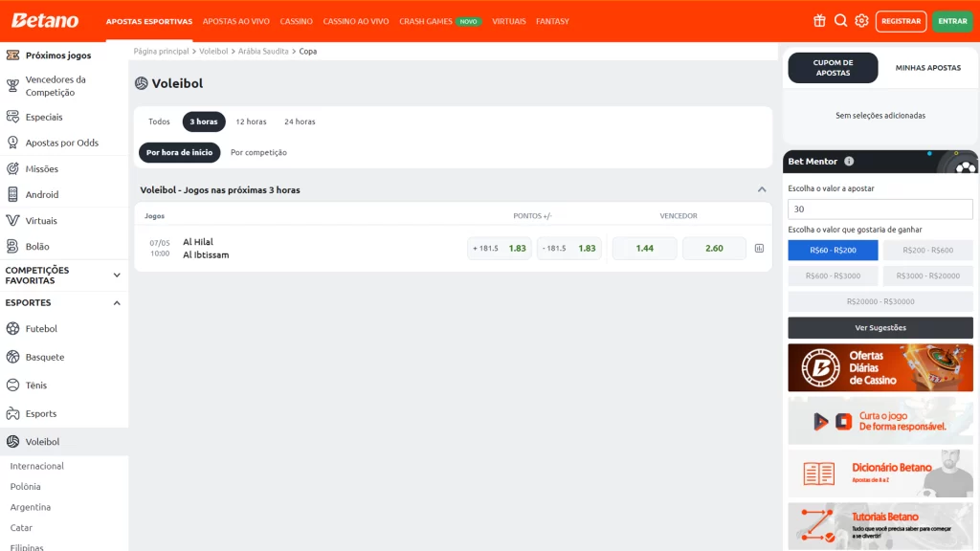Open Apostas ao Vivo nav item
This screenshot has width=980, height=551.
(236, 21)
